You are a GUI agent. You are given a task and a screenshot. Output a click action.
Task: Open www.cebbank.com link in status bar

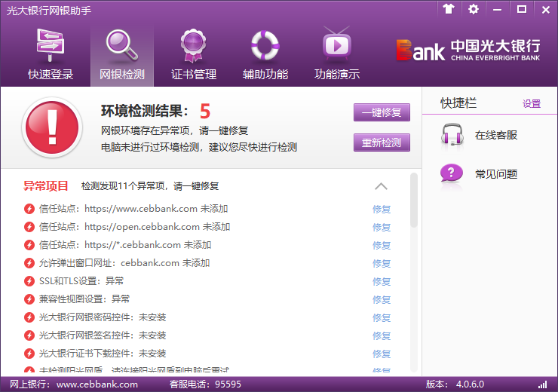click(x=97, y=384)
